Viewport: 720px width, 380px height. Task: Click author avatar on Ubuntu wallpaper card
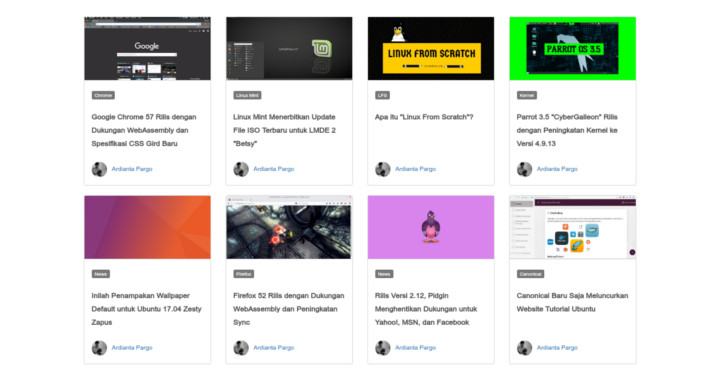(99, 348)
